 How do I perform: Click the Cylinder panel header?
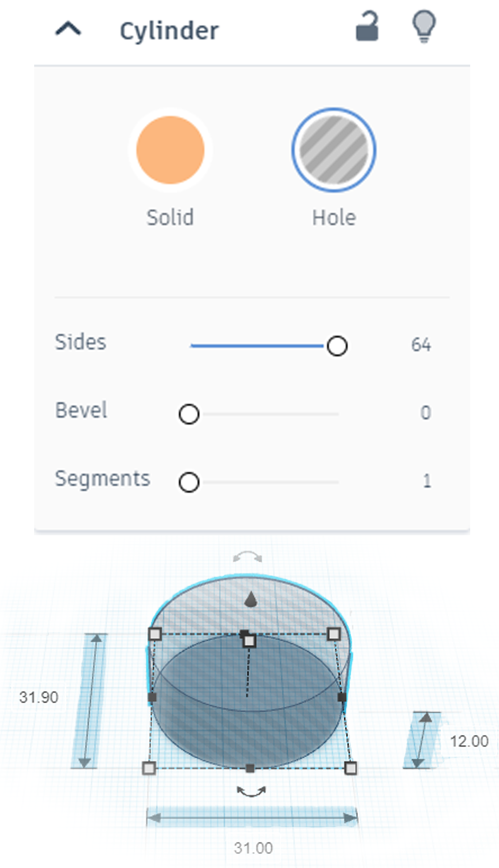click(169, 29)
